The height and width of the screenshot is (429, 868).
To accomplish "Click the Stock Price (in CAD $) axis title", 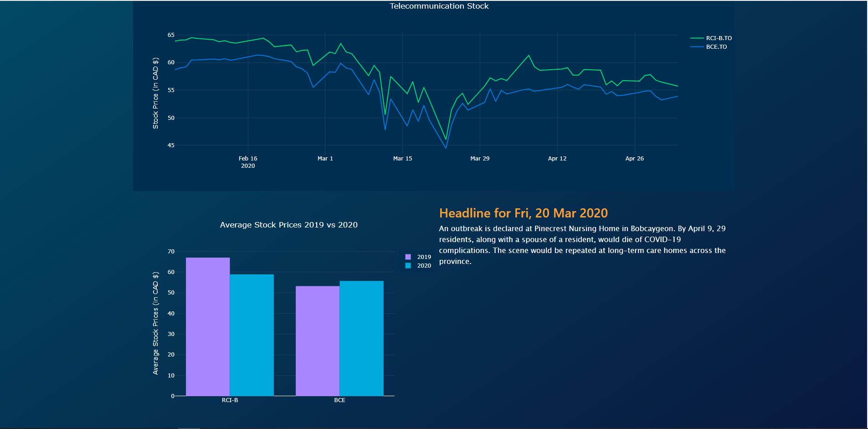I will [155, 93].
